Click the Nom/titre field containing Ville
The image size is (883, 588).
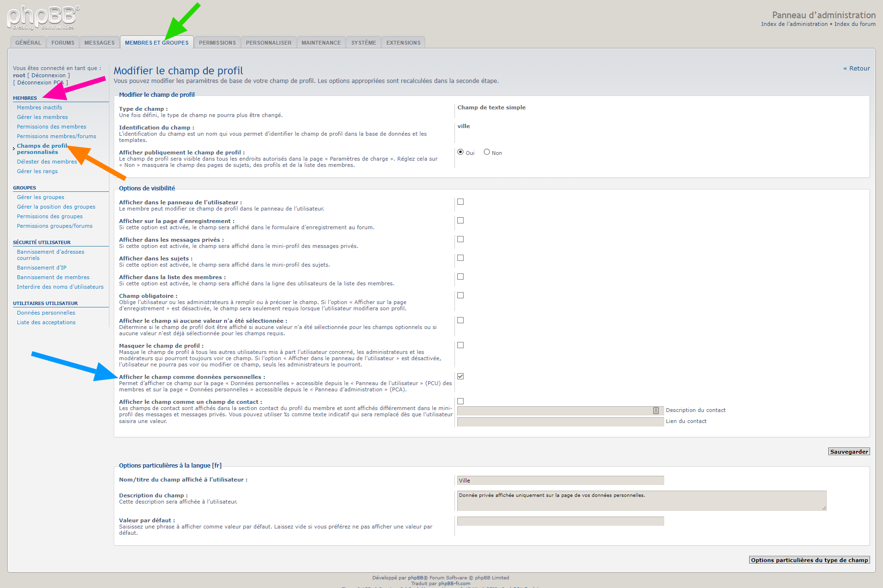[560, 481]
